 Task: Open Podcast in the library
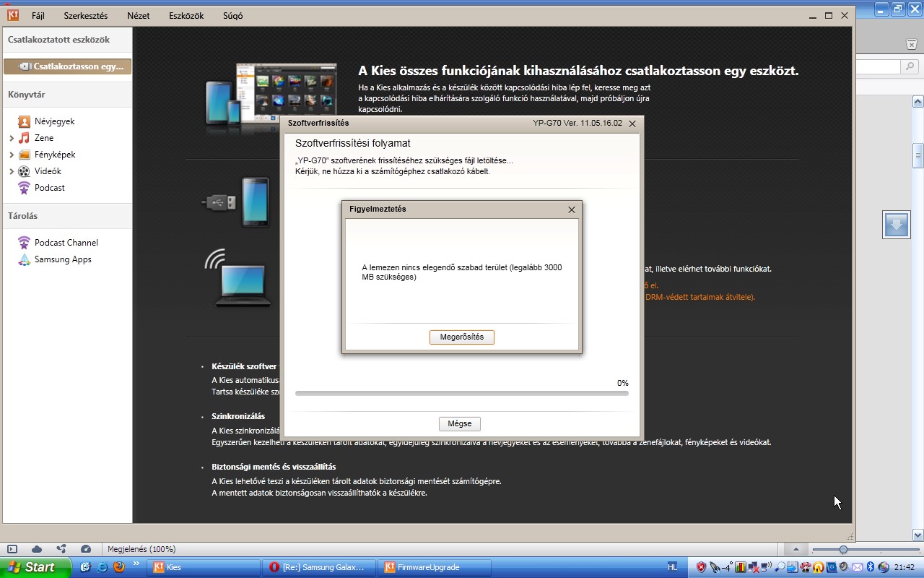[50, 188]
